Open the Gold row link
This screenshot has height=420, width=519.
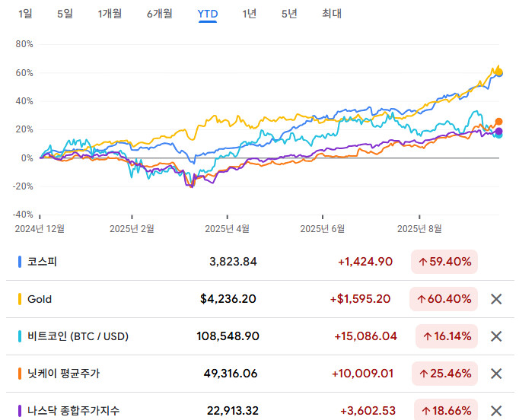[x=40, y=299]
